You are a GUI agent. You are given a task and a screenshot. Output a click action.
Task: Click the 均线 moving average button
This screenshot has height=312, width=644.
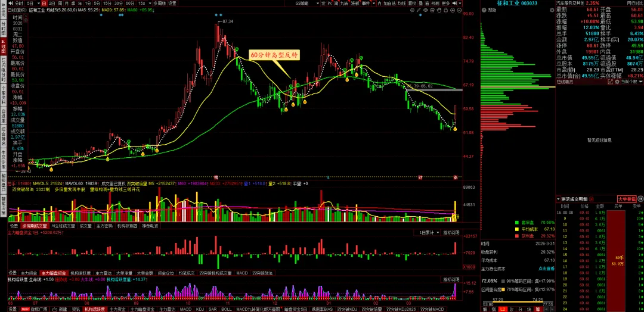(402, 3)
